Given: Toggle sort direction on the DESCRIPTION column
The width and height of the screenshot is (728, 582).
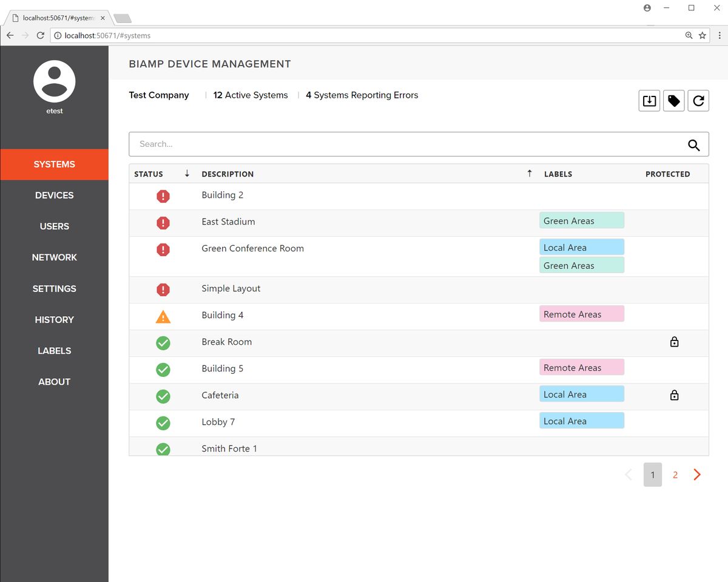Looking at the screenshot, I should coord(528,174).
